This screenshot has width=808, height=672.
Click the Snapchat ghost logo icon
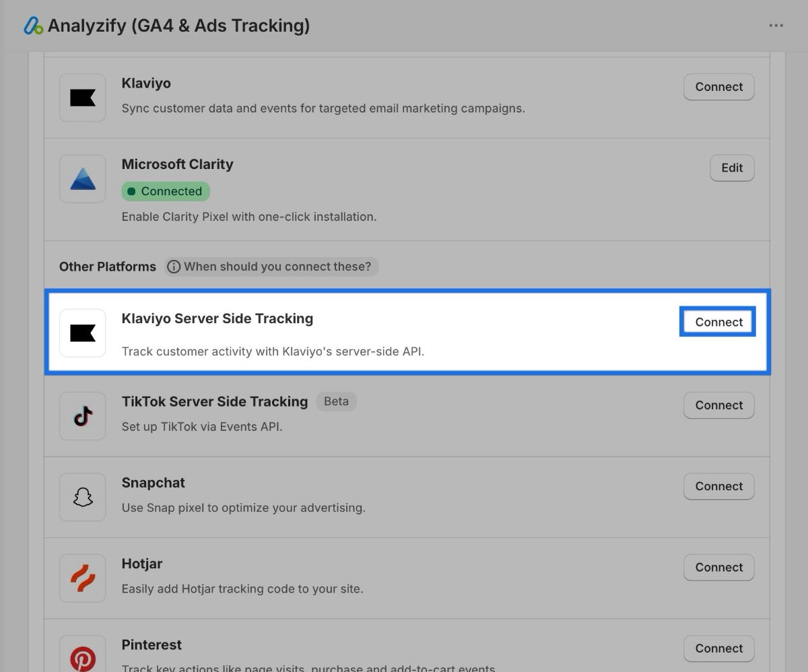pos(83,497)
